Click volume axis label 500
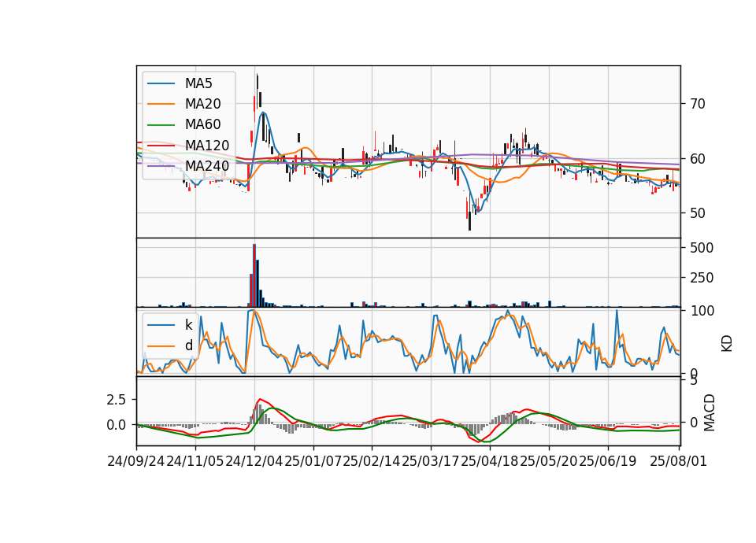The image size is (756, 543). [x=702, y=248]
